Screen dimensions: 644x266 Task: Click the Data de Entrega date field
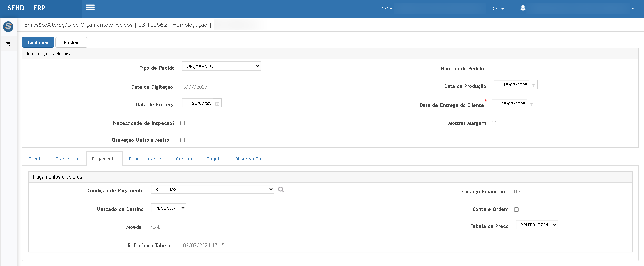(x=197, y=103)
